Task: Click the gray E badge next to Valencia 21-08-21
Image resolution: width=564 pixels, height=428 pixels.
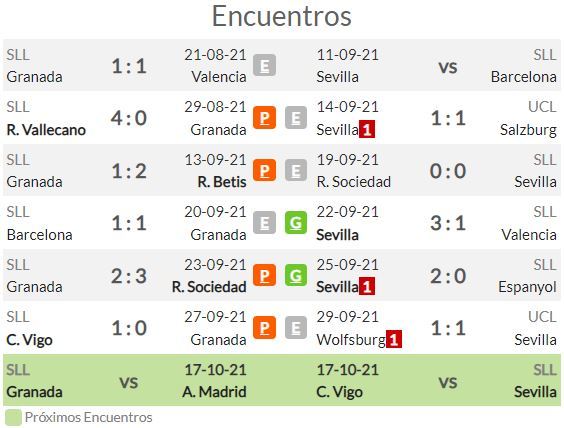Action: [x=264, y=65]
